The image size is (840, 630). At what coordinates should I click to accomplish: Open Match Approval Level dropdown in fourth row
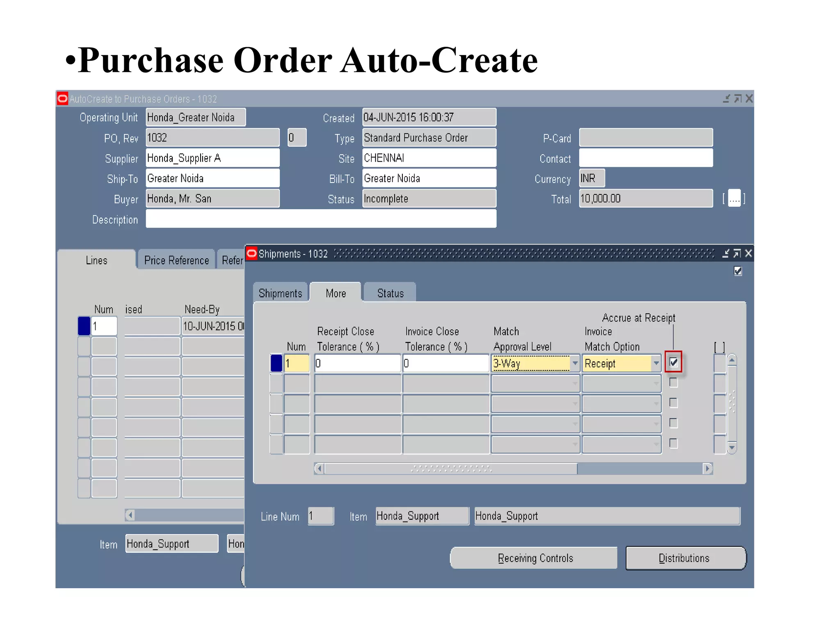pyautogui.click(x=575, y=424)
